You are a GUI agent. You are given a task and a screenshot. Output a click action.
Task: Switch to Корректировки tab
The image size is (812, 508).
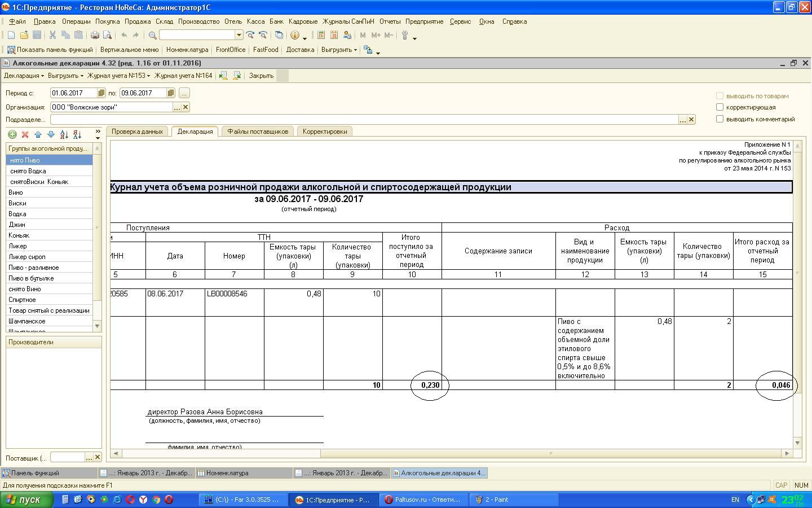[x=325, y=132]
